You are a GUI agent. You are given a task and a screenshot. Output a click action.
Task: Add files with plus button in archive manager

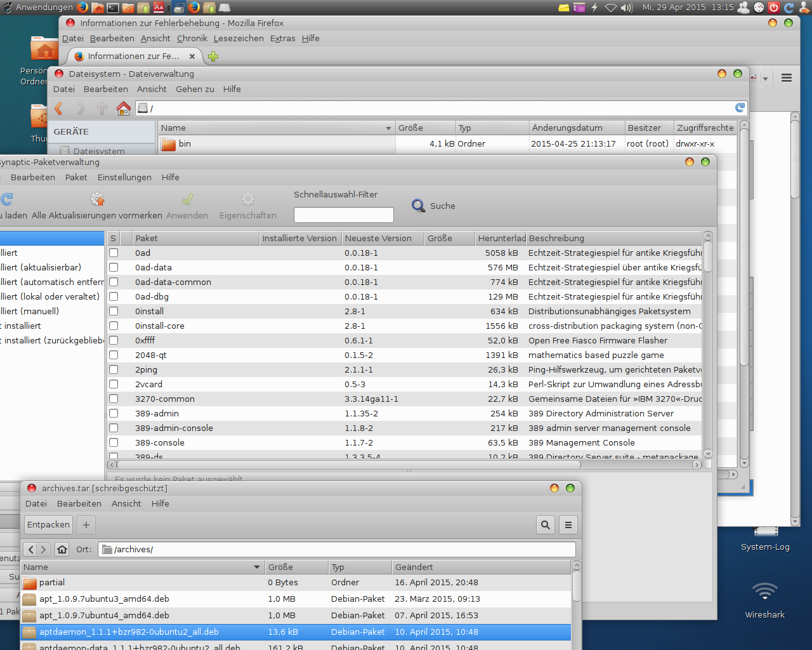(x=86, y=525)
